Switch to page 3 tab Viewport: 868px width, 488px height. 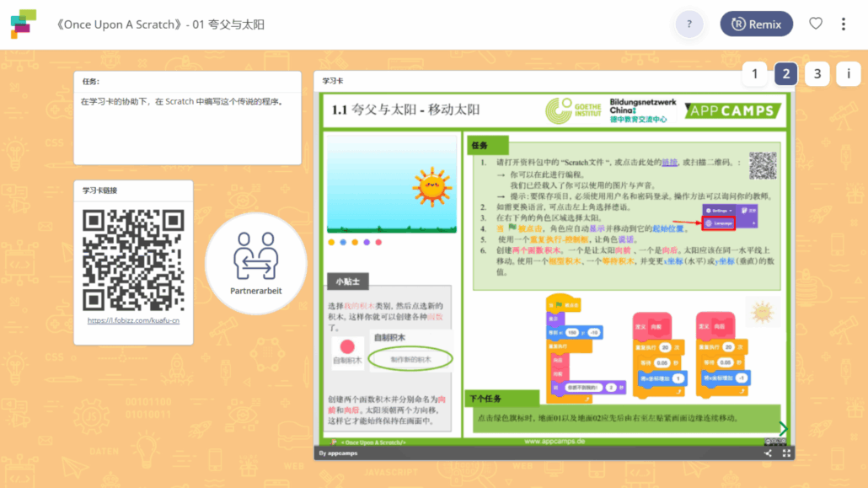817,73
